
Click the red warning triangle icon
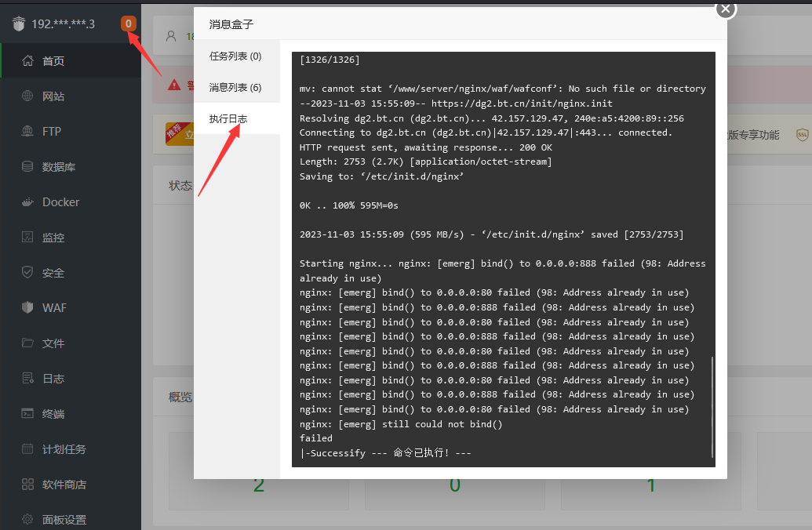point(174,85)
